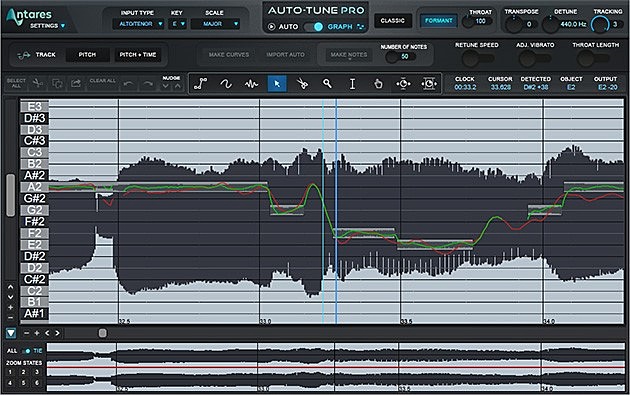This screenshot has height=395, width=630.
Task: Select the Magnifying glass zoom tool
Action: click(x=327, y=84)
